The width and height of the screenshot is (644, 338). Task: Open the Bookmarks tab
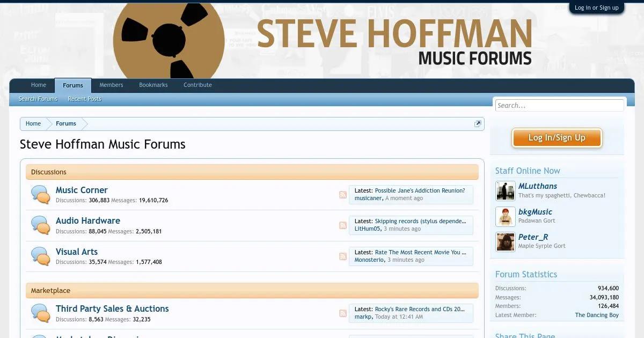153,85
